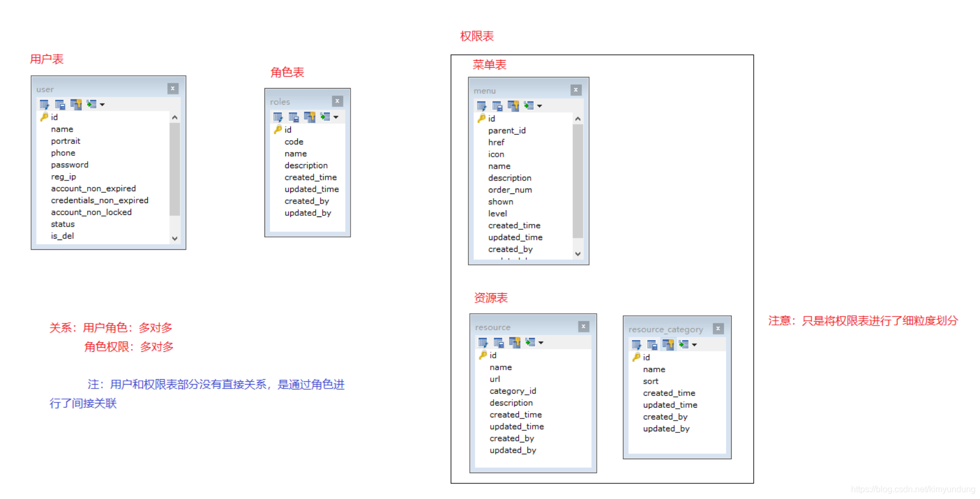The width and height of the screenshot is (980, 499).
Task: Select the account_non_expired column in user table
Action: [94, 189]
